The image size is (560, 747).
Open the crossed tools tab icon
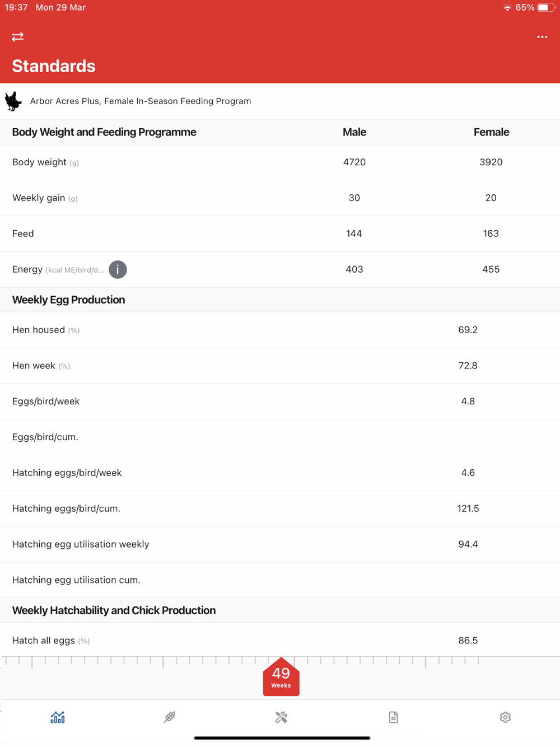pos(281,717)
